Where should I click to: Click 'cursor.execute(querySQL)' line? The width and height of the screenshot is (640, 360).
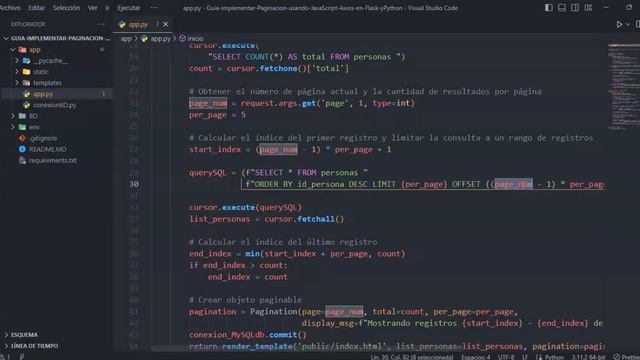(245, 207)
